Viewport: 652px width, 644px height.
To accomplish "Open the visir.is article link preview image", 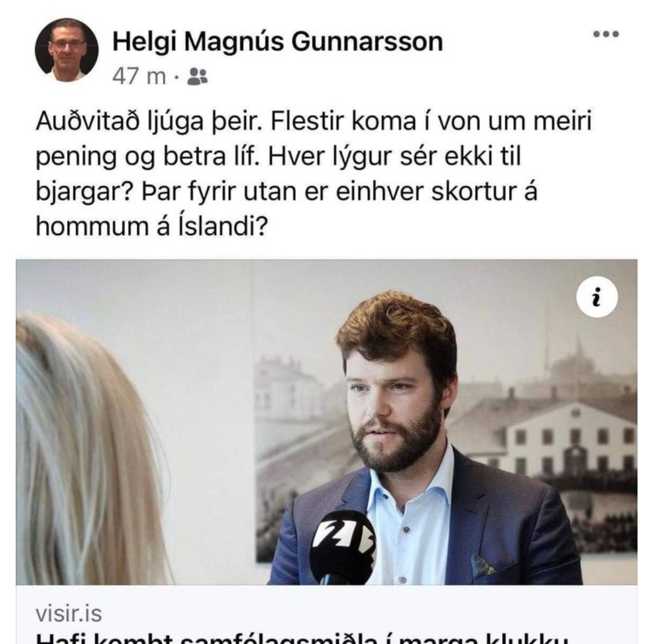I will 327,422.
